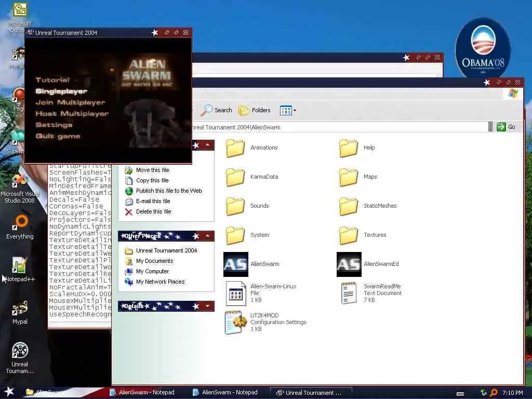The image size is (532, 399).
Task: Click Coronas=False line in Notepad
Action: click(76, 206)
